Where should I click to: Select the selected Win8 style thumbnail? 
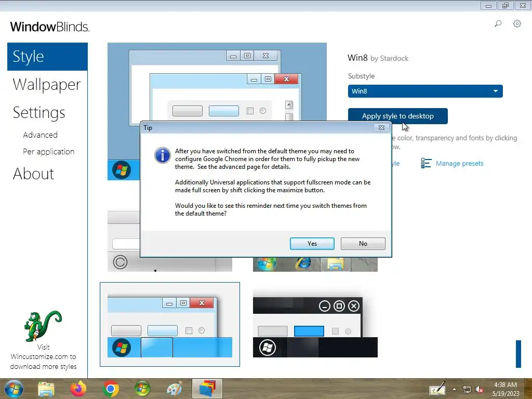click(170, 324)
